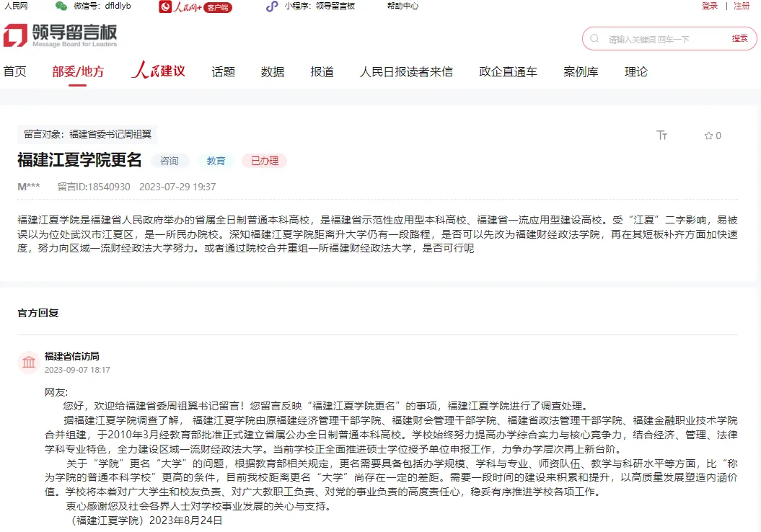761x532 pixels.
Task: Open the 人民建议 section
Action: (x=157, y=71)
